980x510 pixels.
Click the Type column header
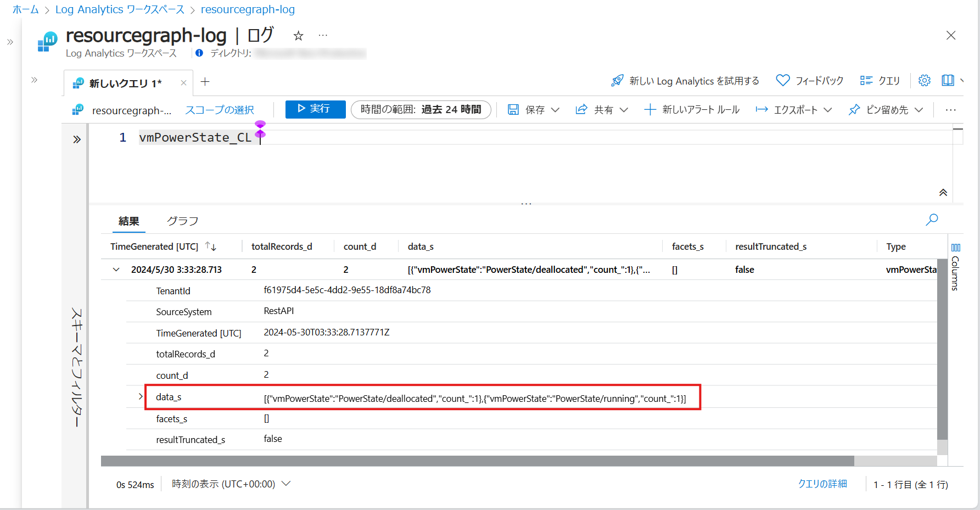(896, 246)
